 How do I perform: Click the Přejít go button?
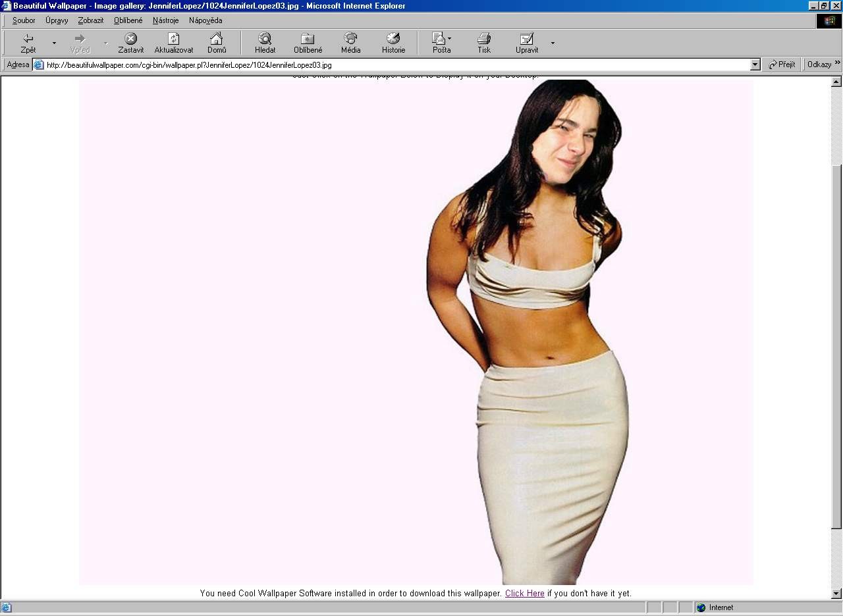point(782,64)
